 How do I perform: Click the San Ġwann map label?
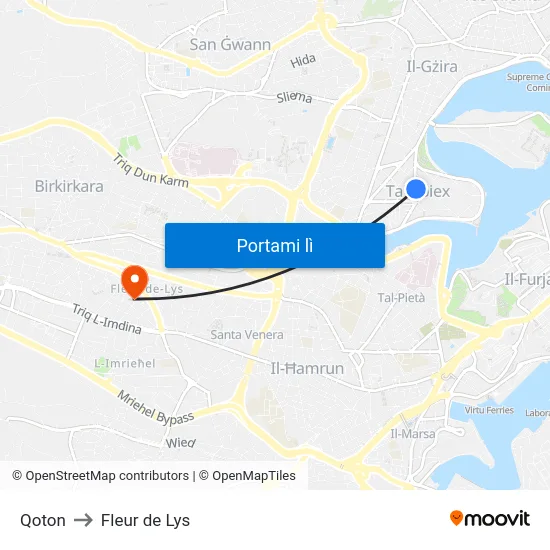pyautogui.click(x=230, y=45)
